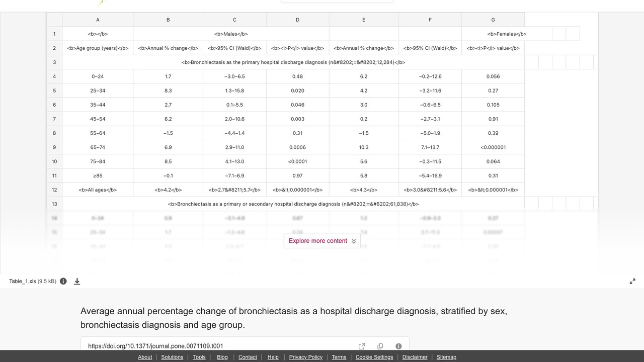This screenshot has width=644, height=362.
Task: Select column A header
Action: (98, 20)
